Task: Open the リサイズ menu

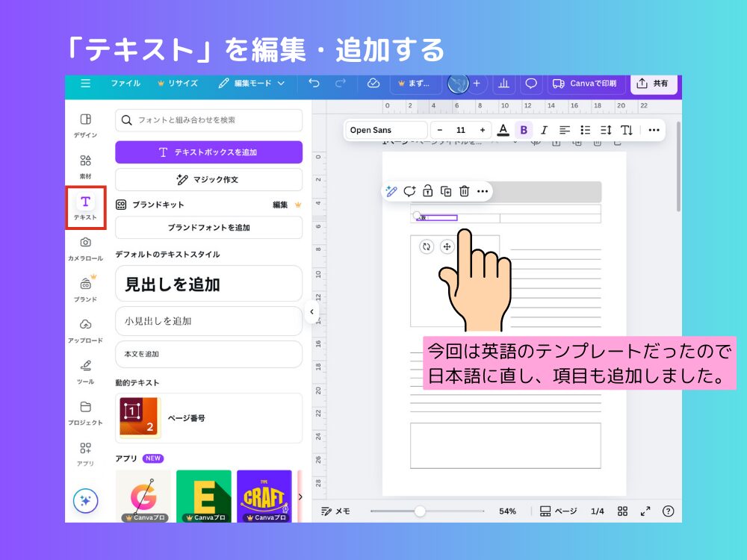Action: [183, 84]
